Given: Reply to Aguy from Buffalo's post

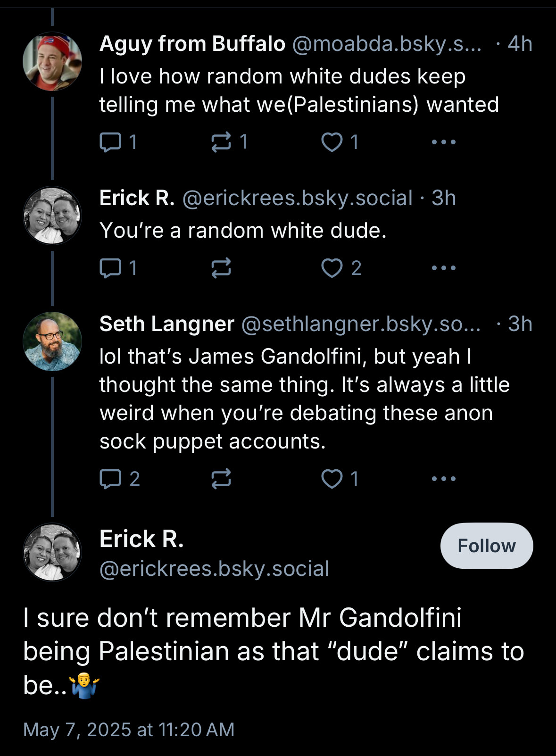Looking at the screenshot, I should pyautogui.click(x=118, y=141).
